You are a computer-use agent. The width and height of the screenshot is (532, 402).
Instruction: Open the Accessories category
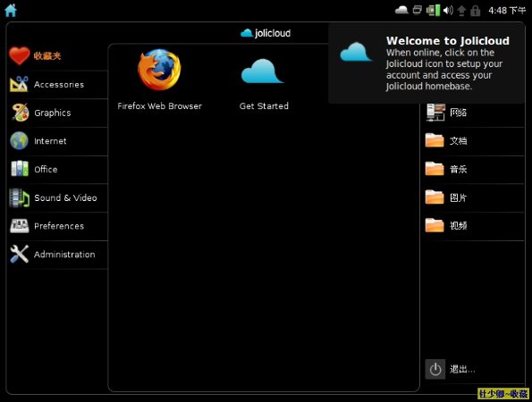[x=57, y=84]
